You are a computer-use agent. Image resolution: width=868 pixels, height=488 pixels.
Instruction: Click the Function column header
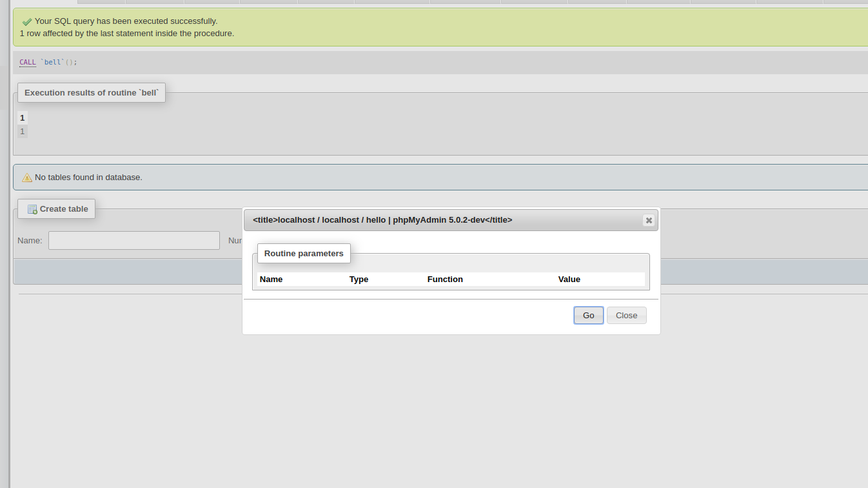click(x=445, y=279)
